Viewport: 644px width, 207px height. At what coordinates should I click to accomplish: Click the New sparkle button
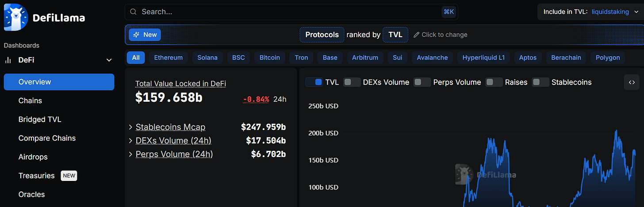(145, 34)
